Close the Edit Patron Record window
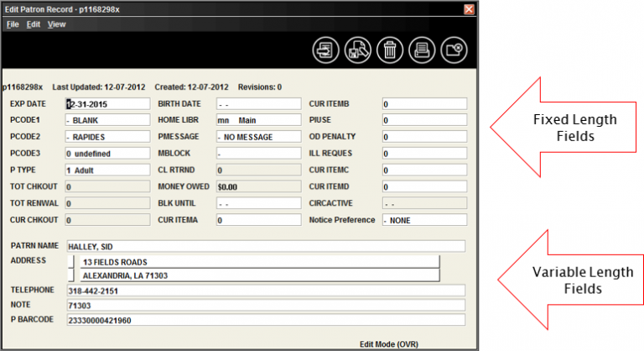Screen dimensions: 644x351 (469, 8)
